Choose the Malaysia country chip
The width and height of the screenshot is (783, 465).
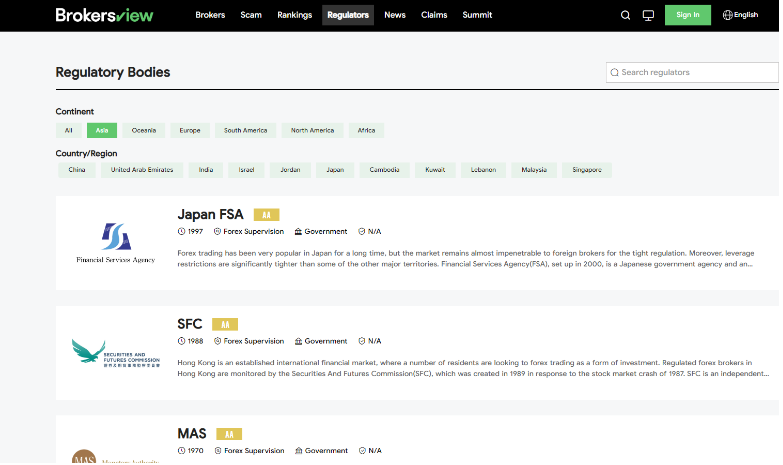pyautogui.click(x=534, y=170)
